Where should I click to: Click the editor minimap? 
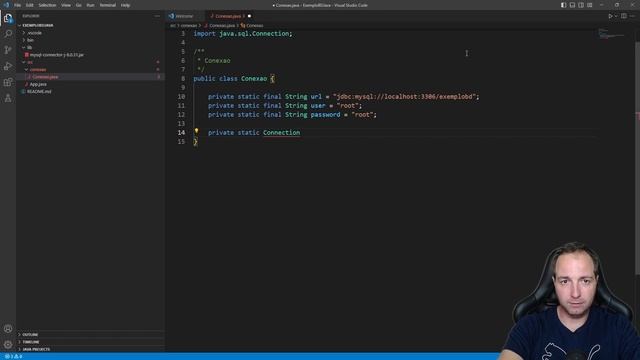pos(611,35)
